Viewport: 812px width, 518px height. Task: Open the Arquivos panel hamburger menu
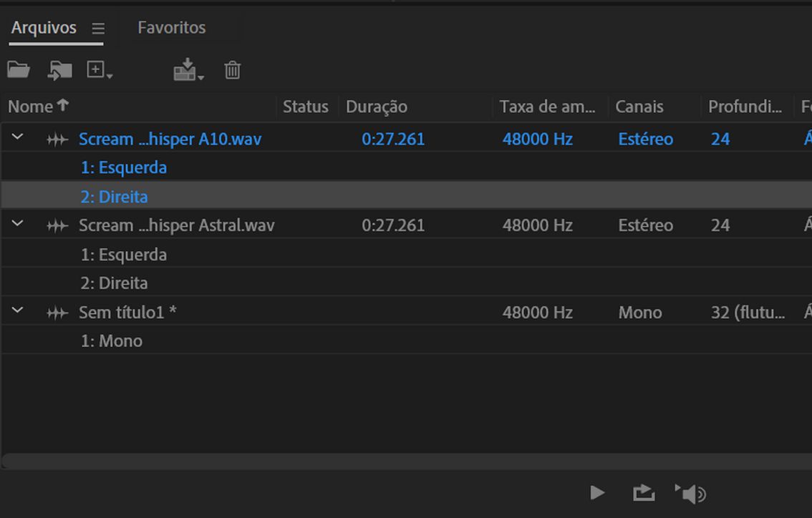98,28
